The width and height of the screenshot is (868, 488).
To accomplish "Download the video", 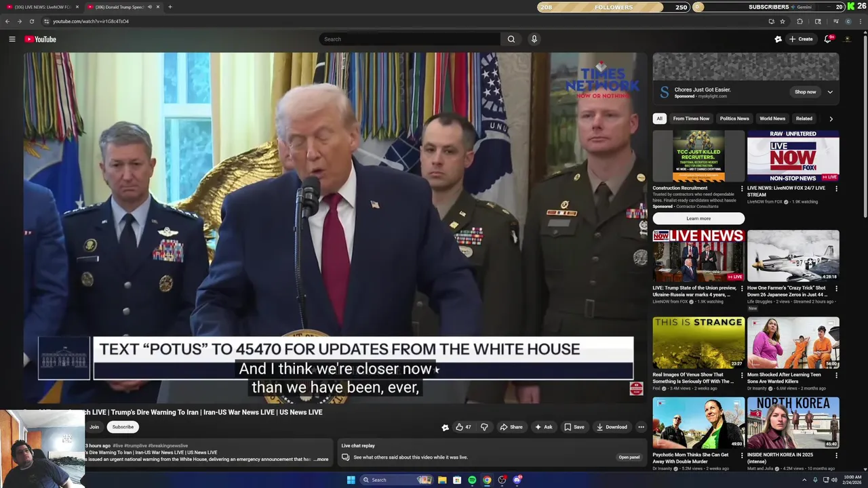I will (x=612, y=427).
